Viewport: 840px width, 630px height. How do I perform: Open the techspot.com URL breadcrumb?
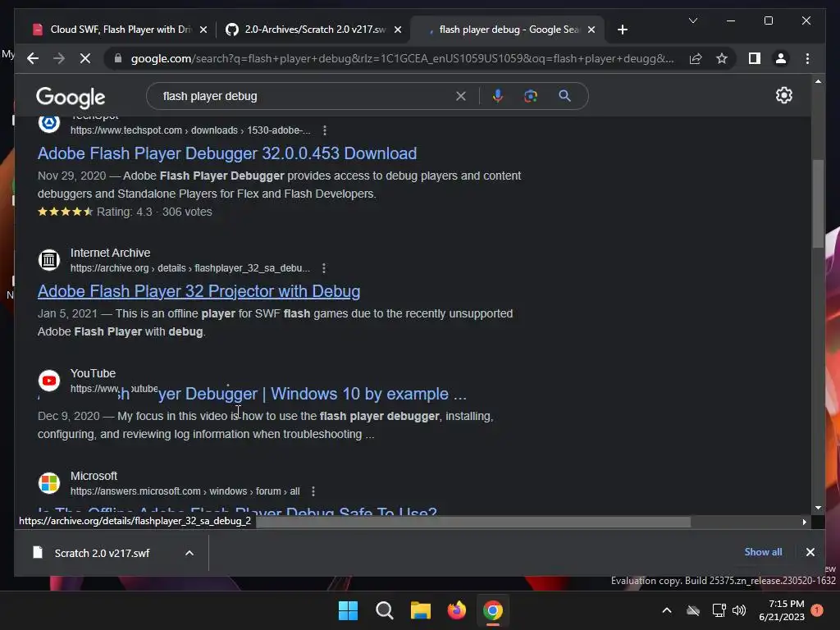[x=190, y=130]
